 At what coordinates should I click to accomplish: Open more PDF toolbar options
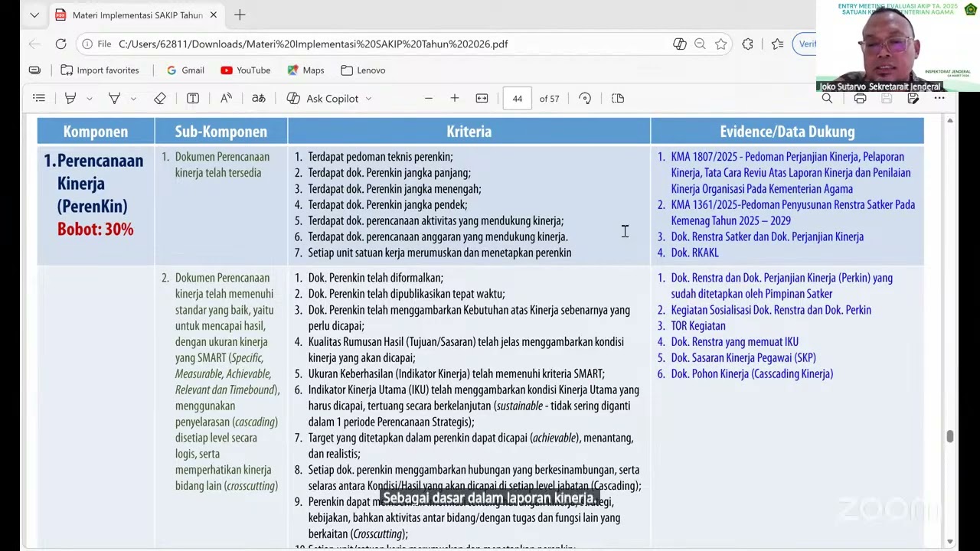939,98
